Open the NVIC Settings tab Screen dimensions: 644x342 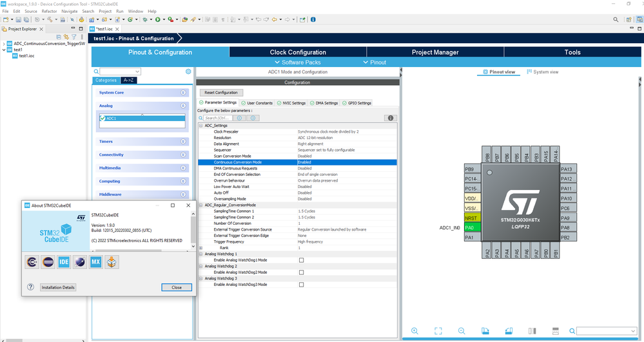291,103
